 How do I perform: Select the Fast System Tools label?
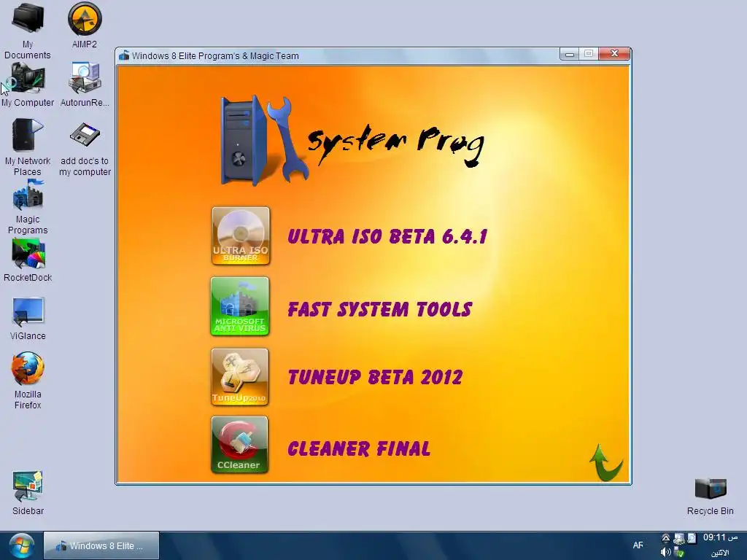(379, 309)
